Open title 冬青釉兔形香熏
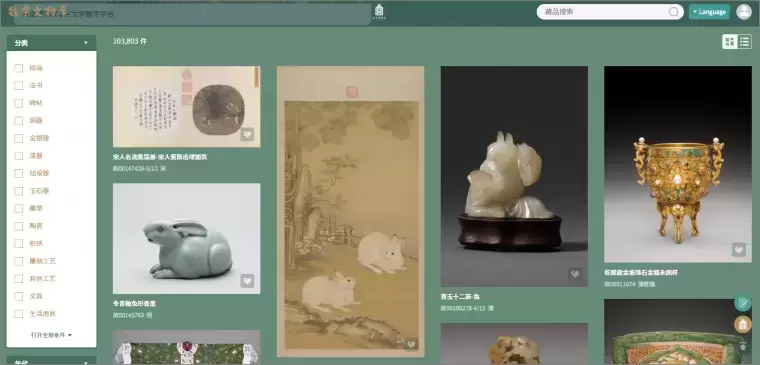760x365 pixels. tap(134, 304)
